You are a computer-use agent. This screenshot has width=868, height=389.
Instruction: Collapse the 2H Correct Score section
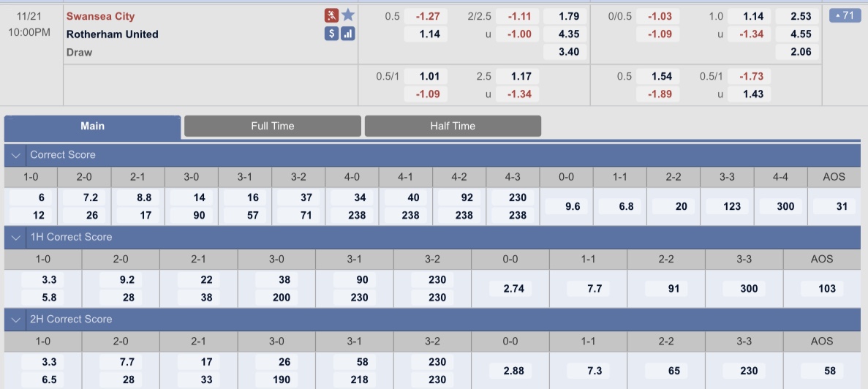15,320
